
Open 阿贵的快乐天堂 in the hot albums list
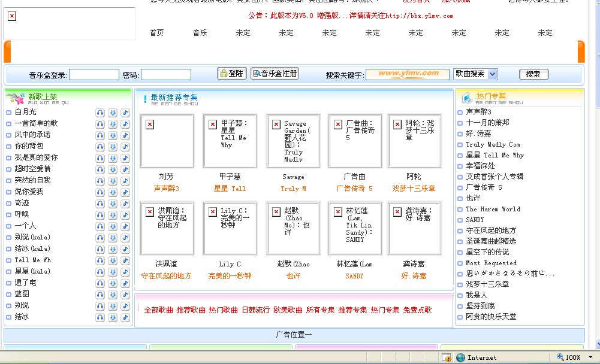(491, 317)
